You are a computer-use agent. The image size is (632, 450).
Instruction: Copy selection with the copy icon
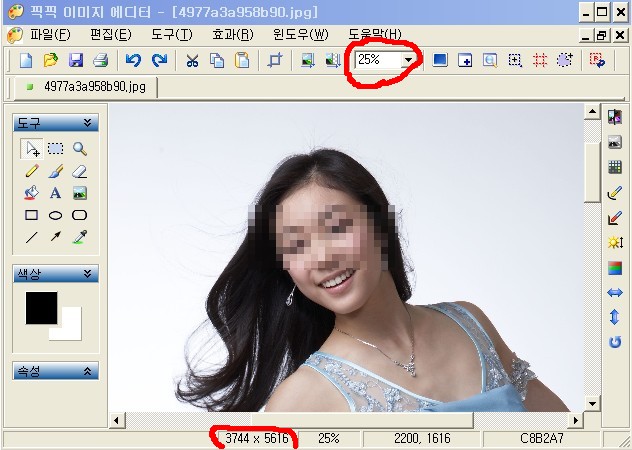pyautogui.click(x=217, y=60)
